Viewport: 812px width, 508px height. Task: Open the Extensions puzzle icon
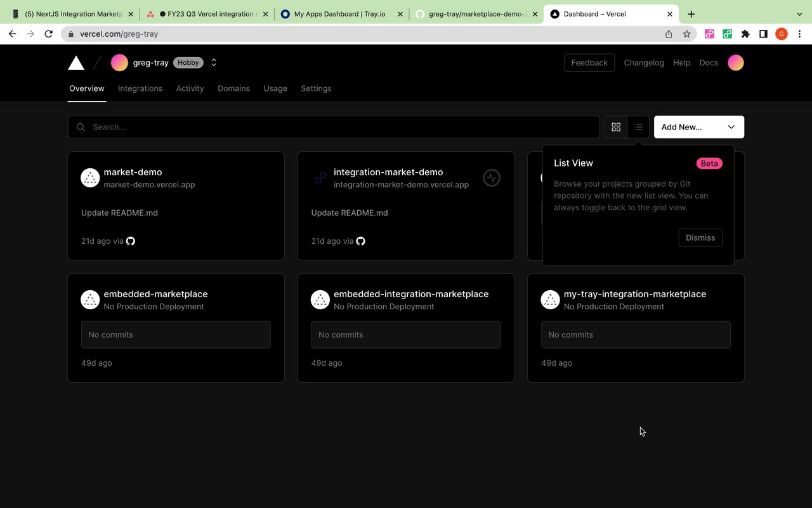745,34
